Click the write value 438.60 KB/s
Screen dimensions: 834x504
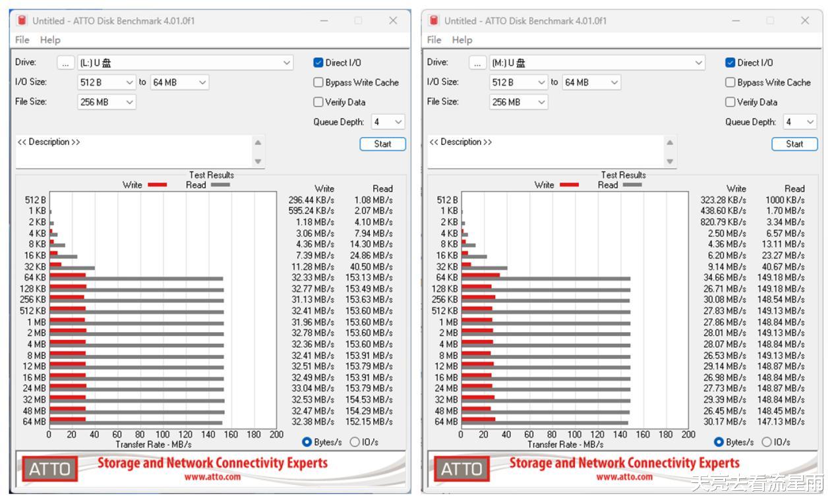723,211
